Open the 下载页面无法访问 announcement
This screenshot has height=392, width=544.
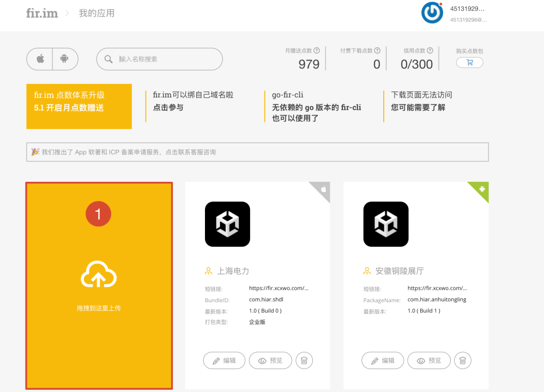click(x=421, y=101)
